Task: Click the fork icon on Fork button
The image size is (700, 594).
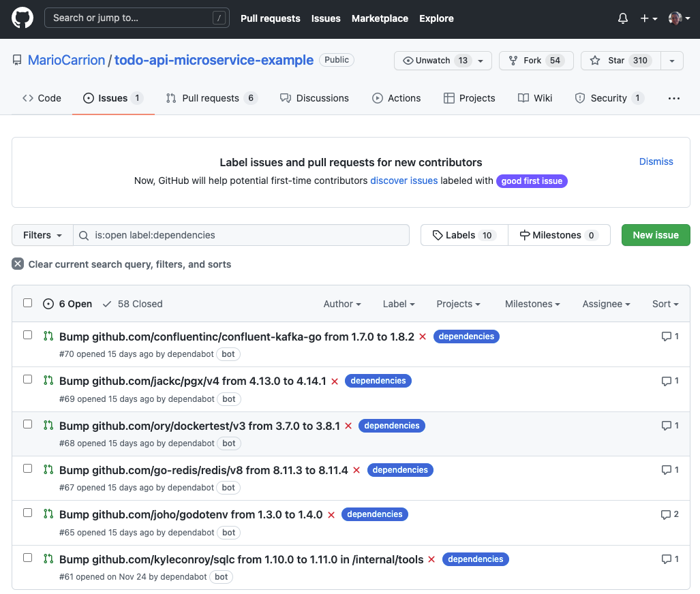Action: click(513, 61)
